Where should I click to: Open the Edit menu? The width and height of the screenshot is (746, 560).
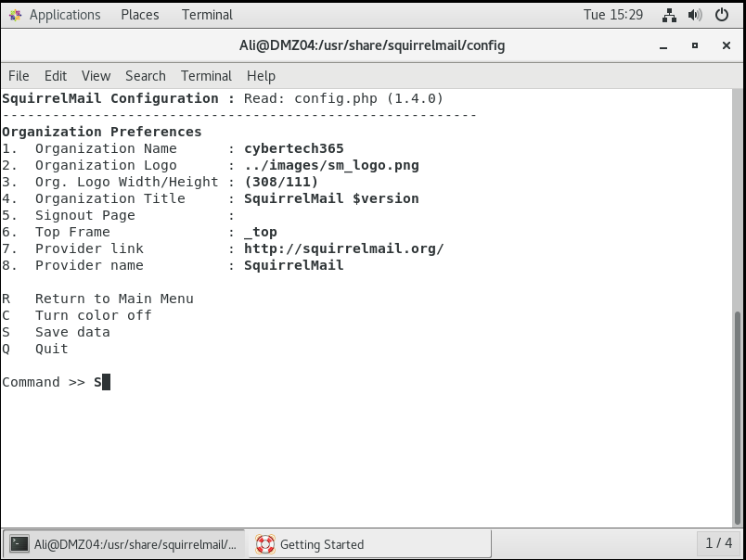[56, 76]
